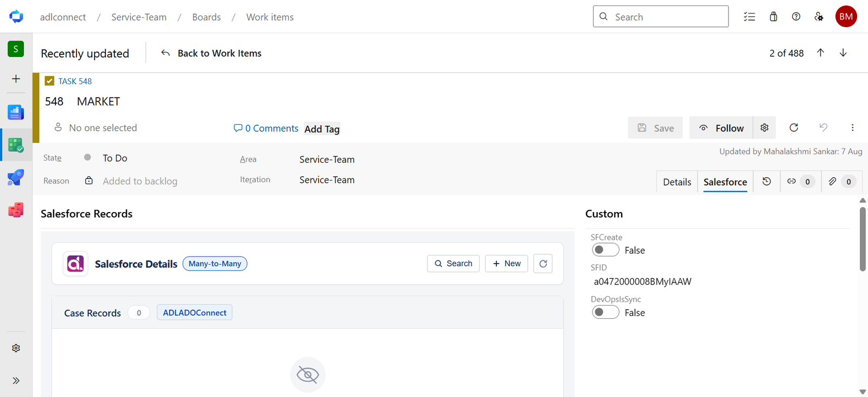Open the History tab icon
The image size is (868, 397).
click(767, 182)
